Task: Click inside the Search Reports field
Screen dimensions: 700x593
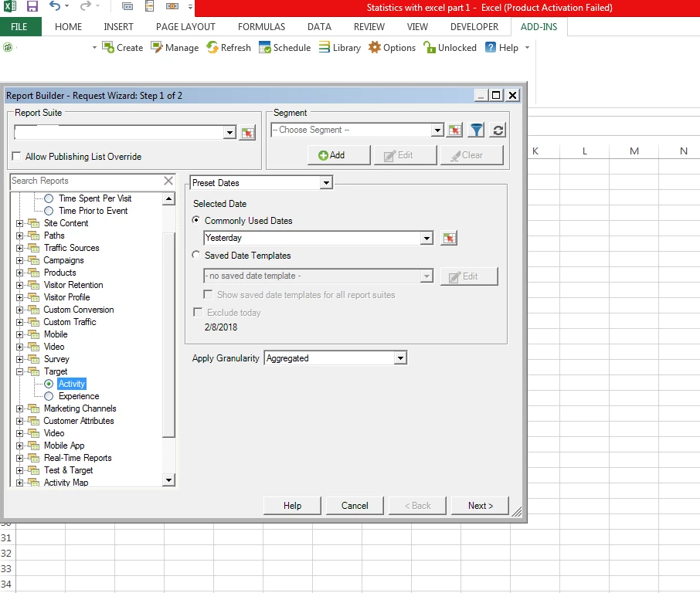Action: point(87,181)
